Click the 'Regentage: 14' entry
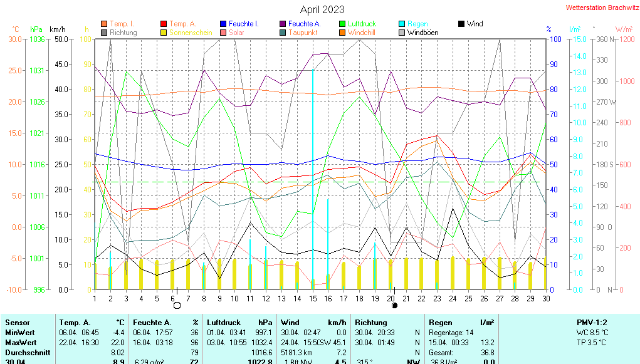This screenshot has width=640, height=364. pos(451,333)
